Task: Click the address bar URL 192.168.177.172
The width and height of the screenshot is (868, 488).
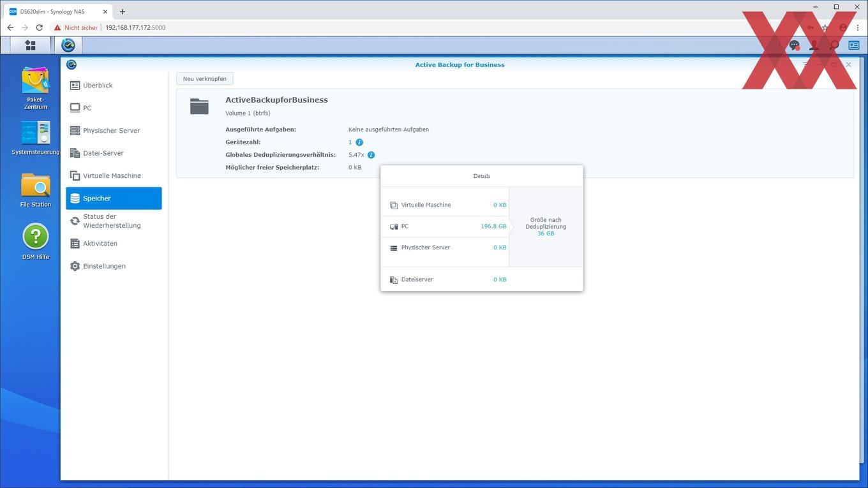Action: coord(135,27)
